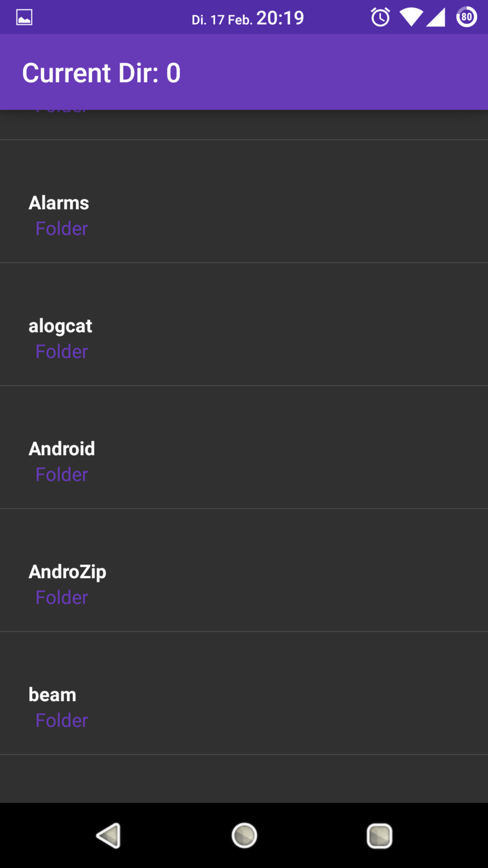Tap the Folder label under alogcat
488x868 pixels.
pyautogui.click(x=62, y=352)
